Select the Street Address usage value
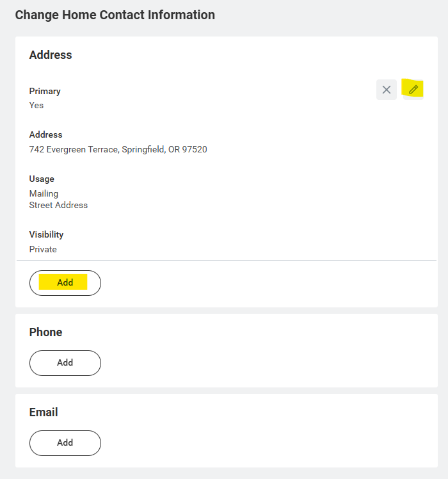This screenshot has height=479, width=448. pyautogui.click(x=58, y=206)
